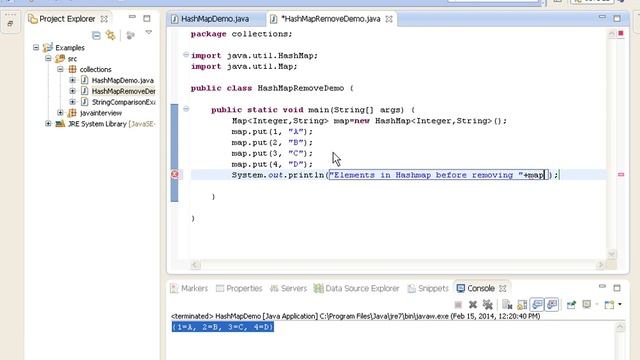The image size is (640, 360).
Task: Toggle console Scroll Lock
Action: 522,304
